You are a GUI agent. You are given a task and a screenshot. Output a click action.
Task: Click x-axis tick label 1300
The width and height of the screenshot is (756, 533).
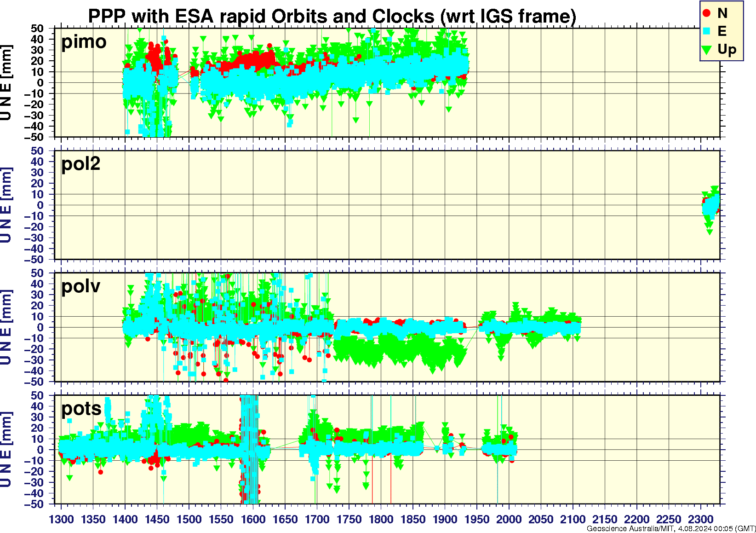pyautogui.click(x=61, y=519)
